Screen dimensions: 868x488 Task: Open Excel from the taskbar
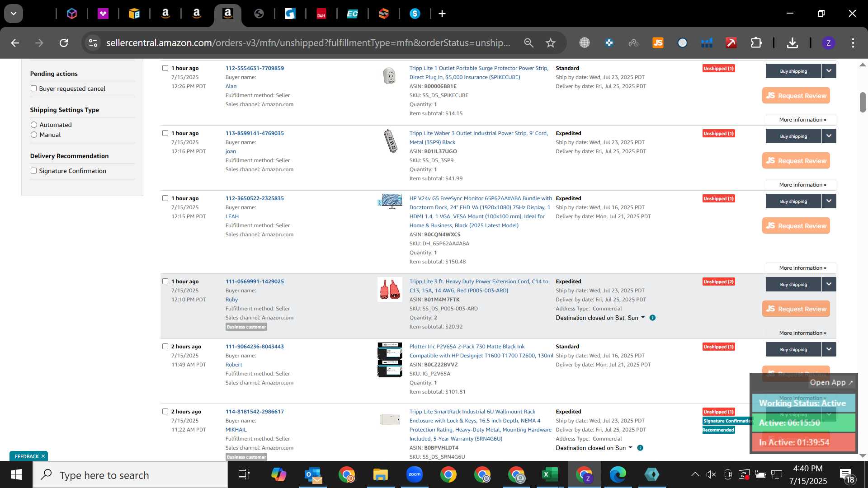(x=550, y=475)
